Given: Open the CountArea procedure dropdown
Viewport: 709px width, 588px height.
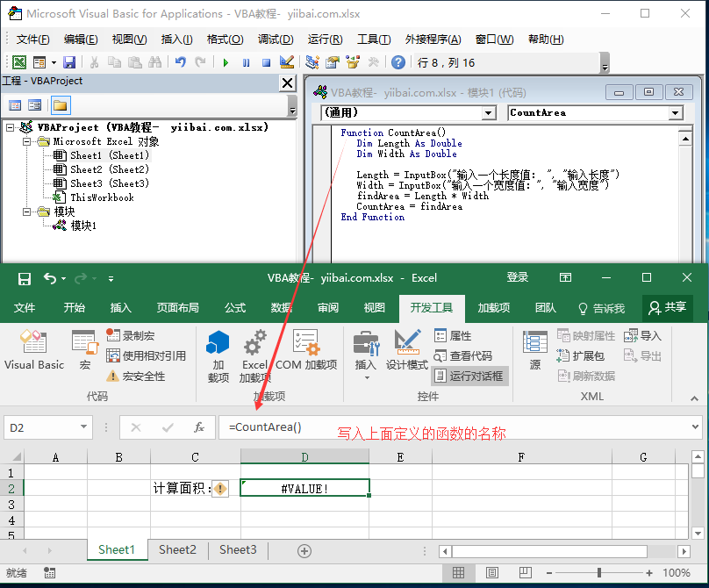Looking at the screenshot, I should tap(675, 113).
